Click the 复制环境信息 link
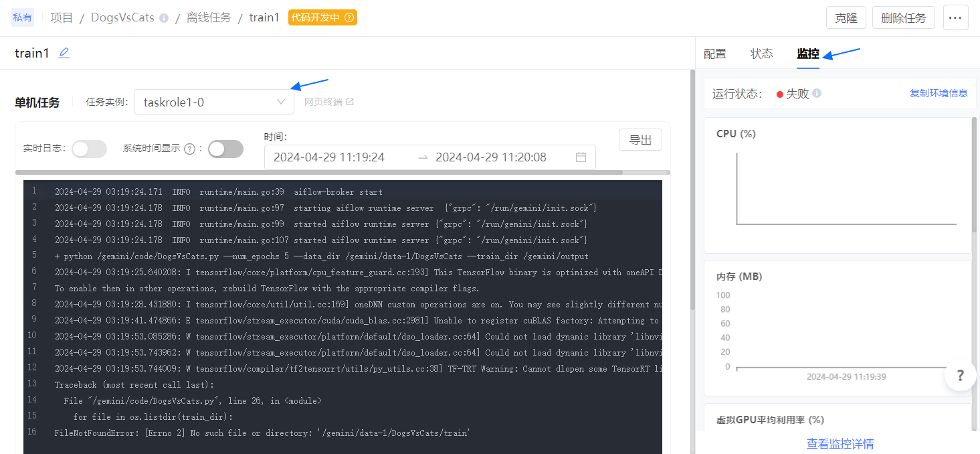This screenshot has width=980, height=454. (x=939, y=93)
